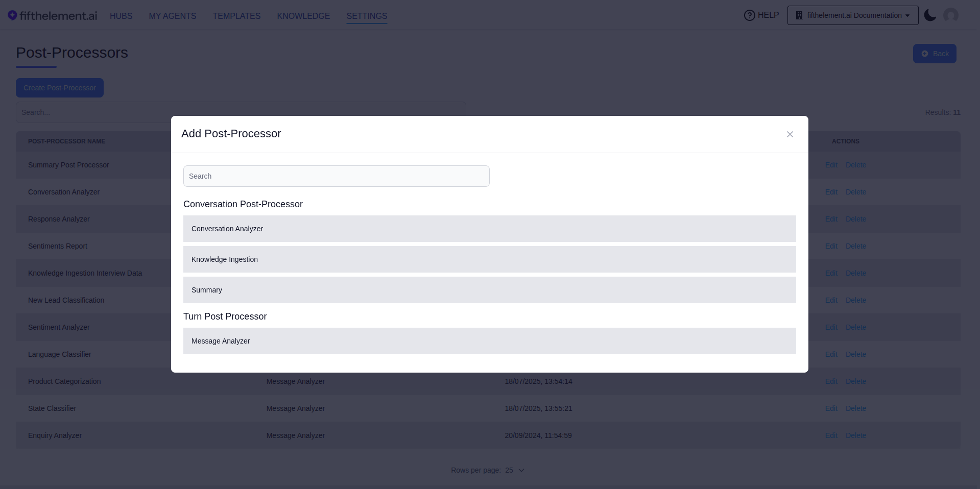The width and height of the screenshot is (980, 489).
Task: Edit Summary Post Processor row
Action: pos(831,165)
